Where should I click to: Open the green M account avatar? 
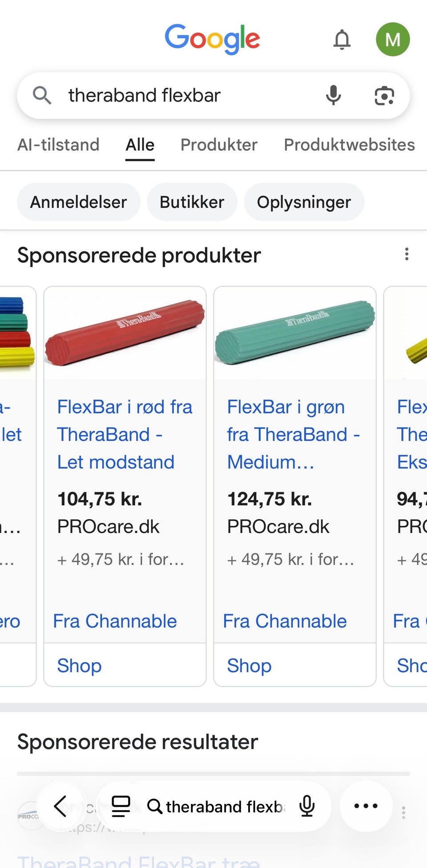tap(392, 40)
